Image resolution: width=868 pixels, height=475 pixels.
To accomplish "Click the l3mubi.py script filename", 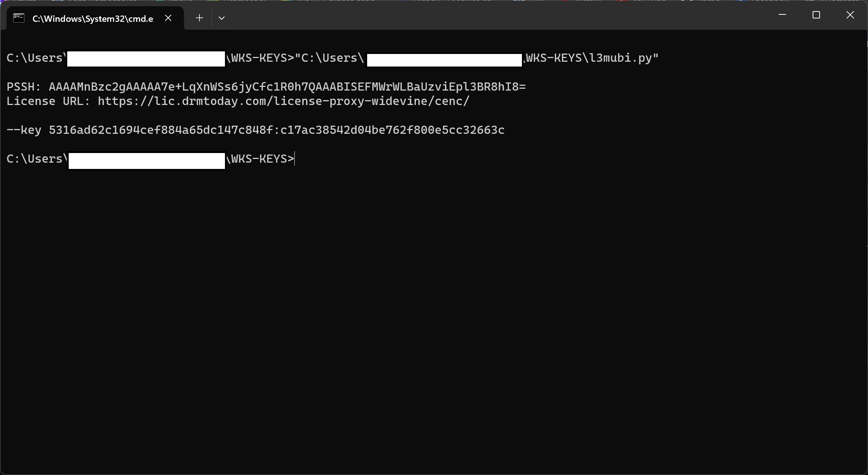I will point(621,58).
